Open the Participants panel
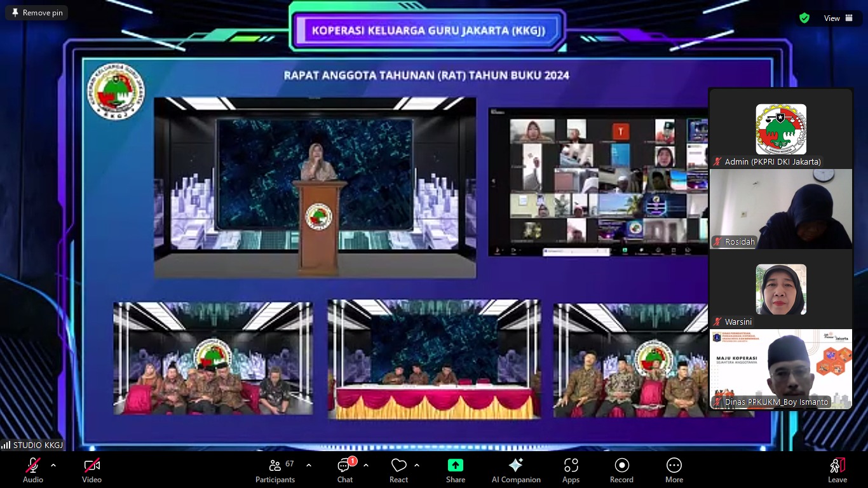Viewport: 868px width, 488px height. pyautogui.click(x=275, y=470)
